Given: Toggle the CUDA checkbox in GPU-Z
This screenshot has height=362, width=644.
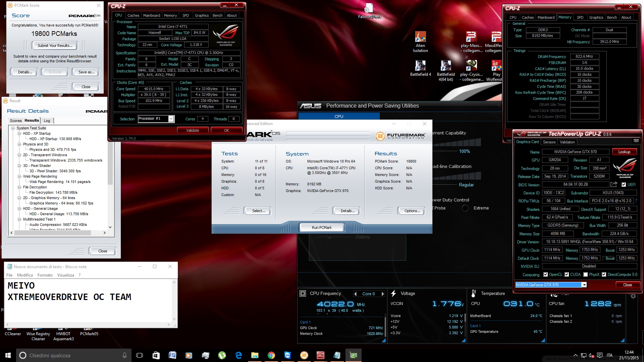Looking at the screenshot, I should pos(567,275).
